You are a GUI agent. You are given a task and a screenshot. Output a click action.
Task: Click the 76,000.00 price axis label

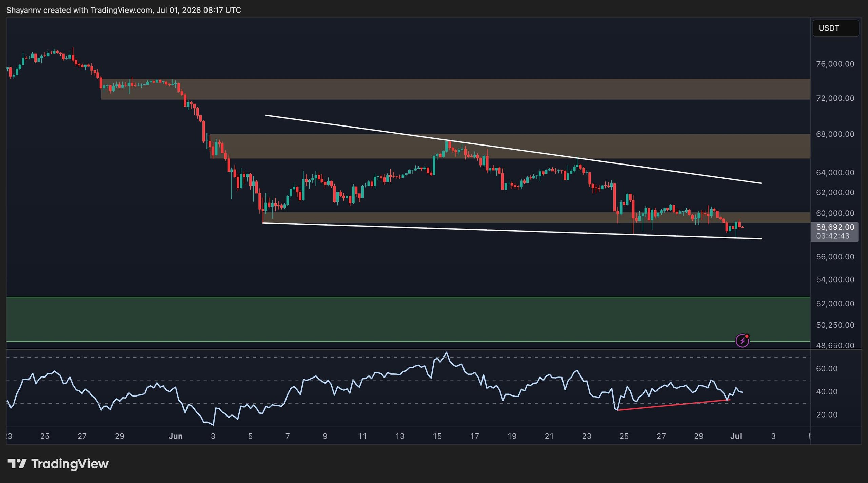(835, 64)
